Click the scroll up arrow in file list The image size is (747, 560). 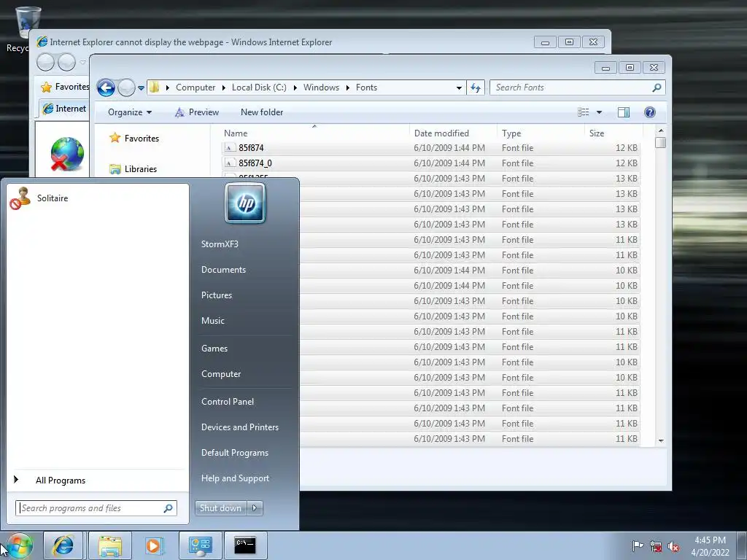coord(661,131)
